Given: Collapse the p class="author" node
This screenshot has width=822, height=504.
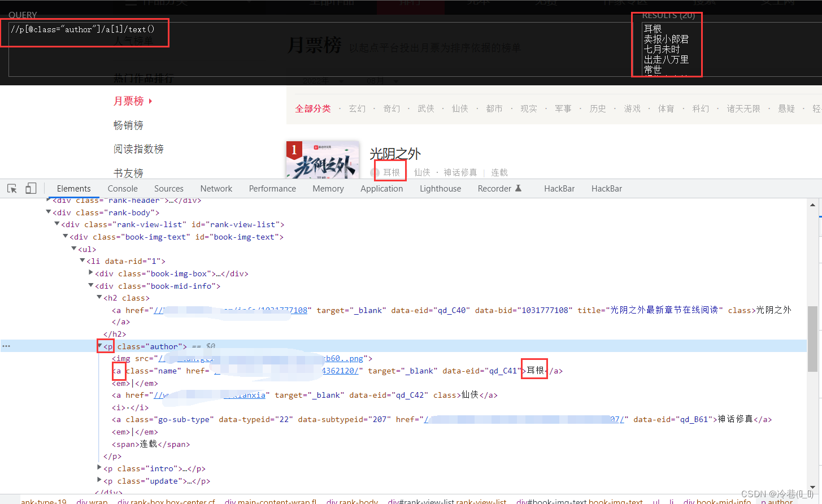Looking at the screenshot, I should [99, 346].
